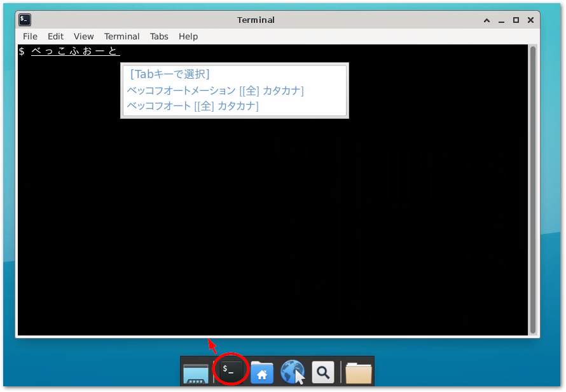Click the terminal vertical scrollbar
The image size is (566, 392).
(x=533, y=190)
